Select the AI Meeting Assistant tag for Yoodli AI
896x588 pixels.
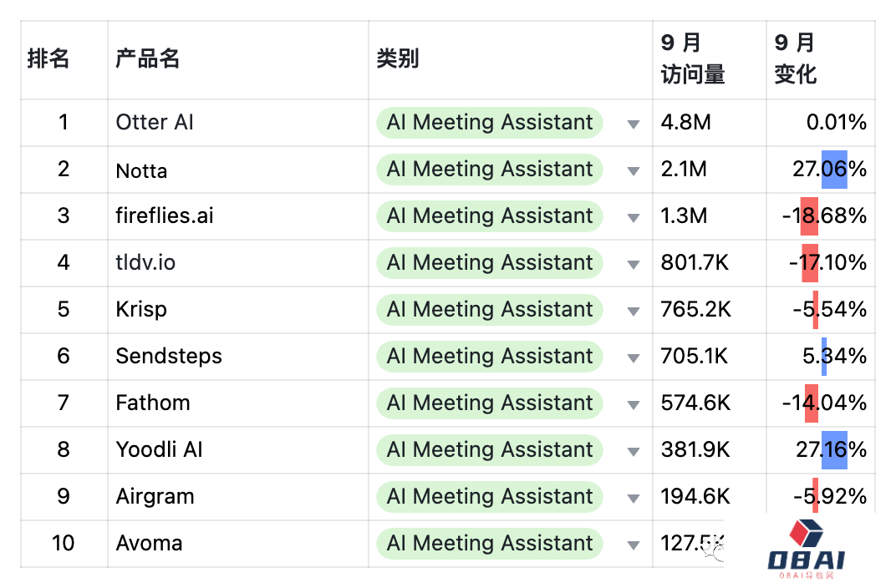pyautogui.click(x=490, y=450)
